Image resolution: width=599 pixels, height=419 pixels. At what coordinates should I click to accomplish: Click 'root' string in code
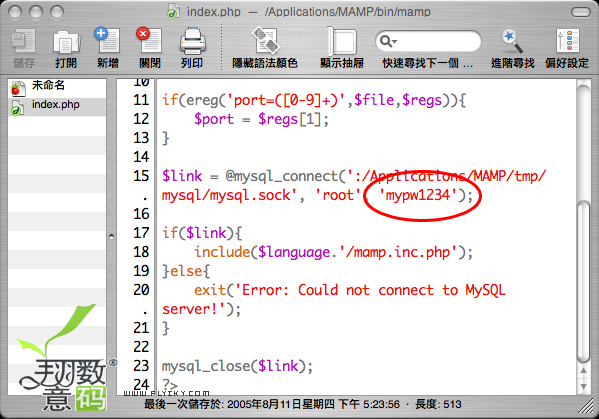[x=338, y=195]
